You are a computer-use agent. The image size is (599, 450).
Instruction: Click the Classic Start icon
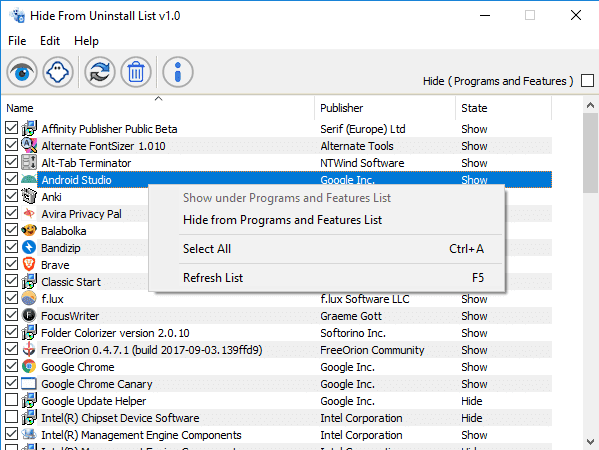tap(29, 281)
